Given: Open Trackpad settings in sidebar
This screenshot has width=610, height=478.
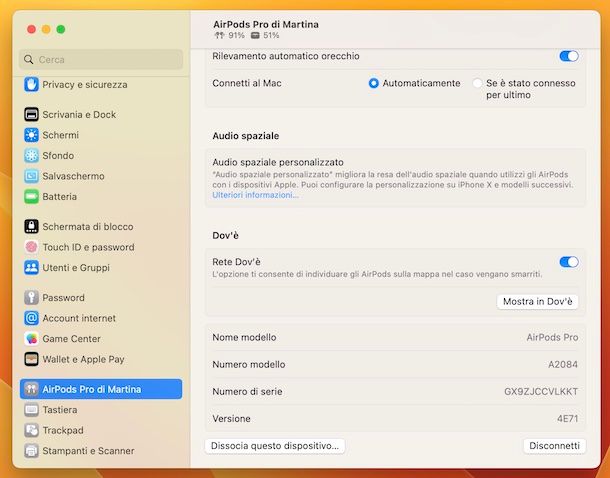Looking at the screenshot, I should click(x=101, y=430).
